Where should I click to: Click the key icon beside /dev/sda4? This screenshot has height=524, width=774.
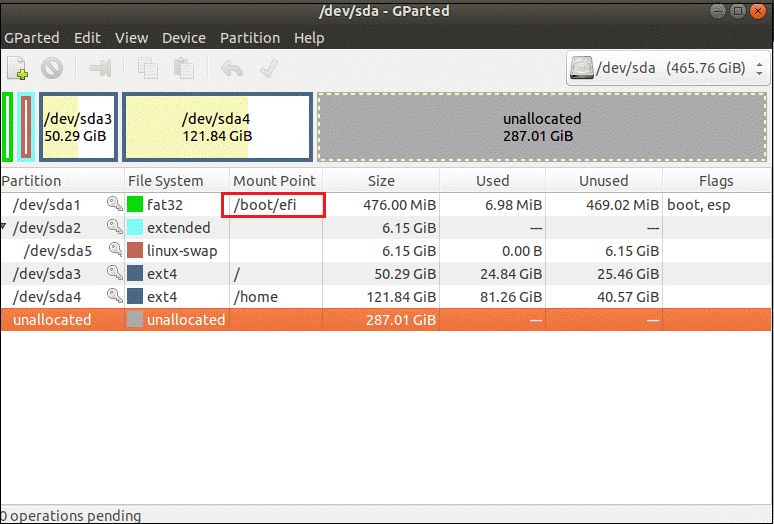pos(115,296)
